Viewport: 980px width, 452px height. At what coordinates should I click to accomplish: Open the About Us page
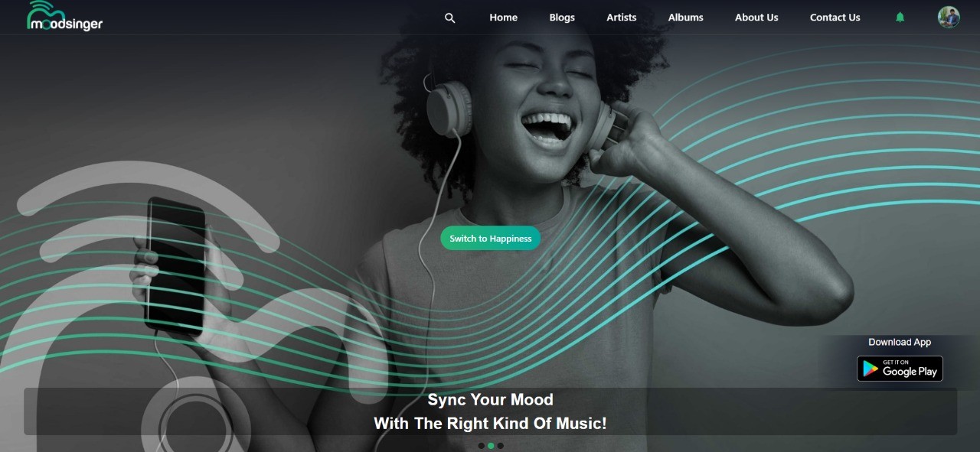pyautogui.click(x=756, y=18)
